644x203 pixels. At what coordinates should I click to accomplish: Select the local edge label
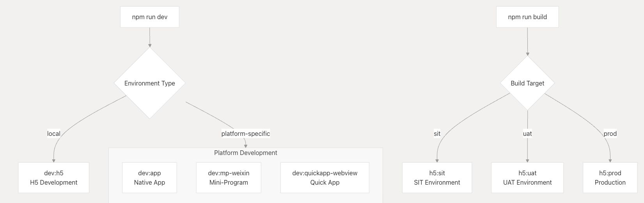click(x=54, y=134)
